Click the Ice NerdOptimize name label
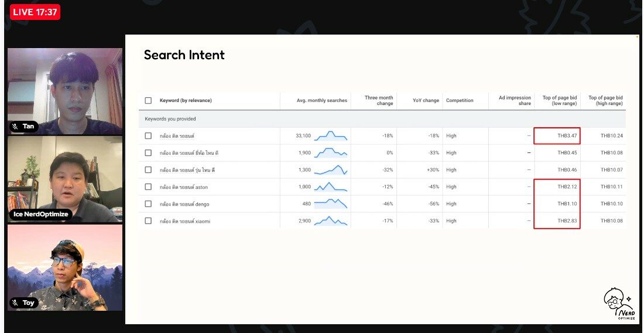 (x=41, y=214)
